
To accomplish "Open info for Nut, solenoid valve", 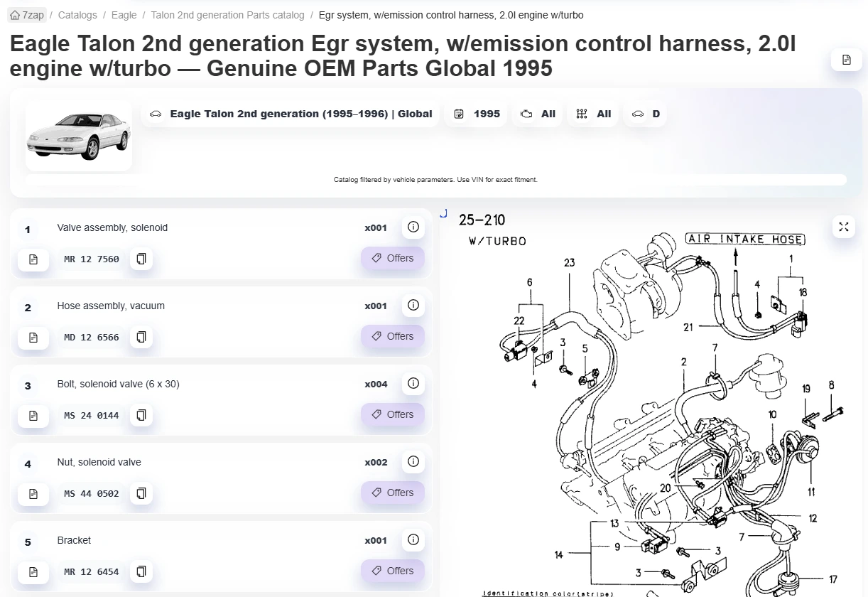I will tap(413, 462).
